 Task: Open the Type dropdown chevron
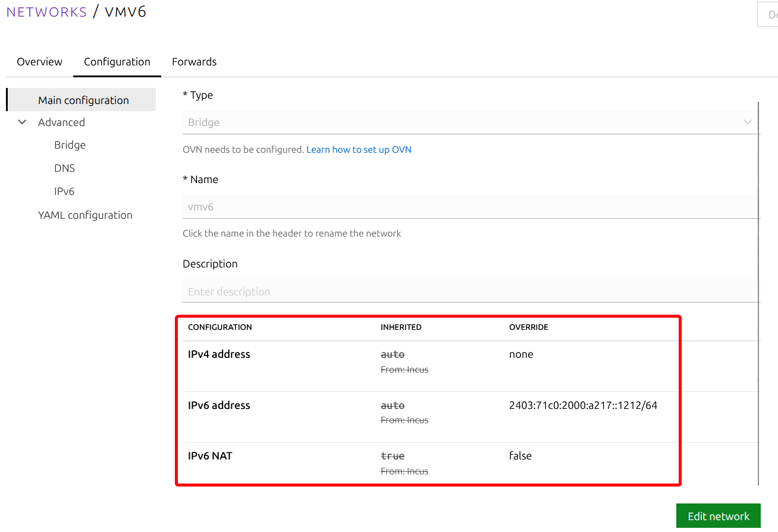pyautogui.click(x=748, y=122)
